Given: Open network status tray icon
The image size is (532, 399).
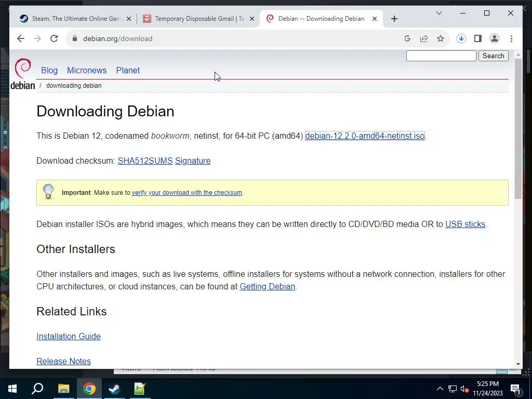Looking at the screenshot, I should tap(453, 389).
